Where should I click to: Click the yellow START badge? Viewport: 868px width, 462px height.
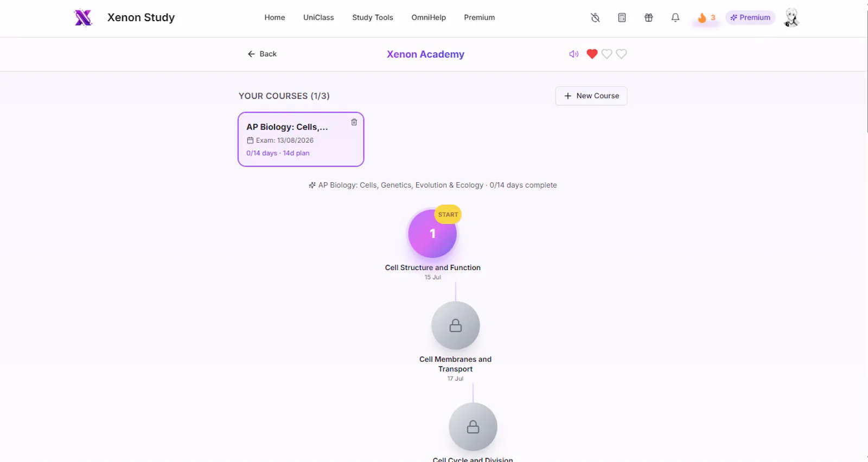(448, 214)
